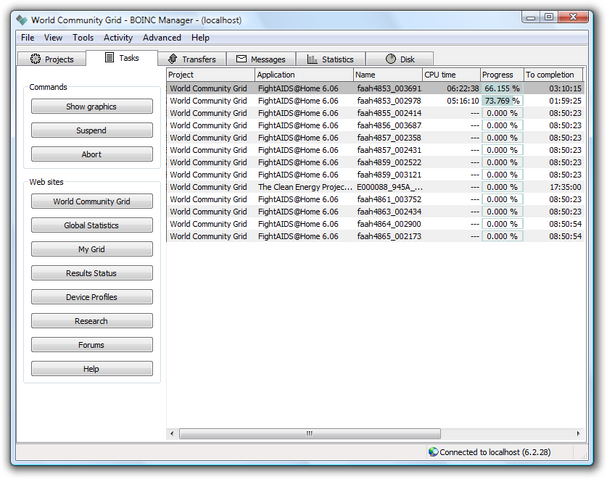Click the BOINC Manager title bar icon
This screenshot has width=607, height=479.
pos(22,20)
